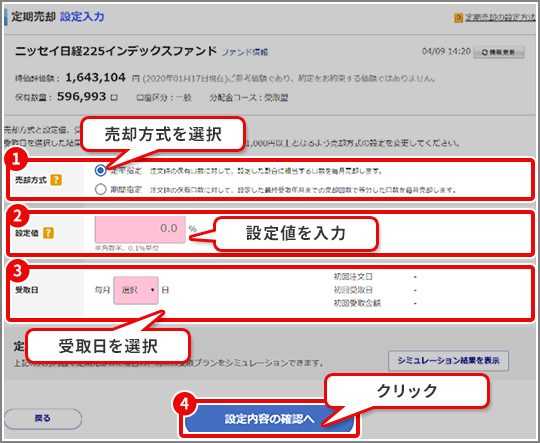Click help icon beside 設定値 label
This screenshot has width=540, height=443.
tap(48, 233)
